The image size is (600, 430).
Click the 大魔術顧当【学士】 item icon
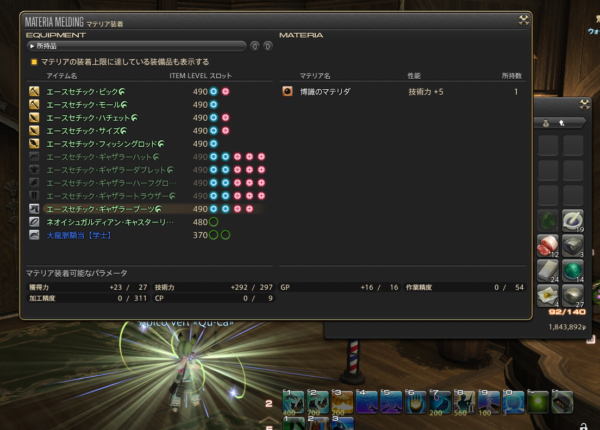[33, 234]
